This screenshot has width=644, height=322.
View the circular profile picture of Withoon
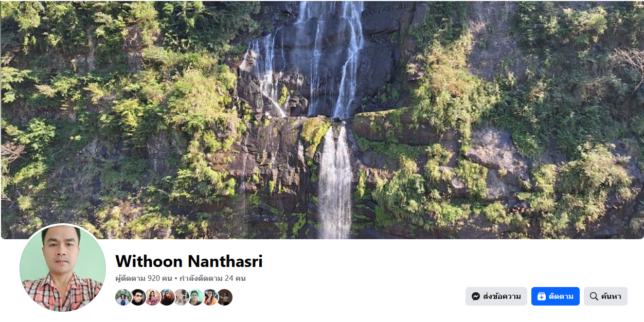63,267
